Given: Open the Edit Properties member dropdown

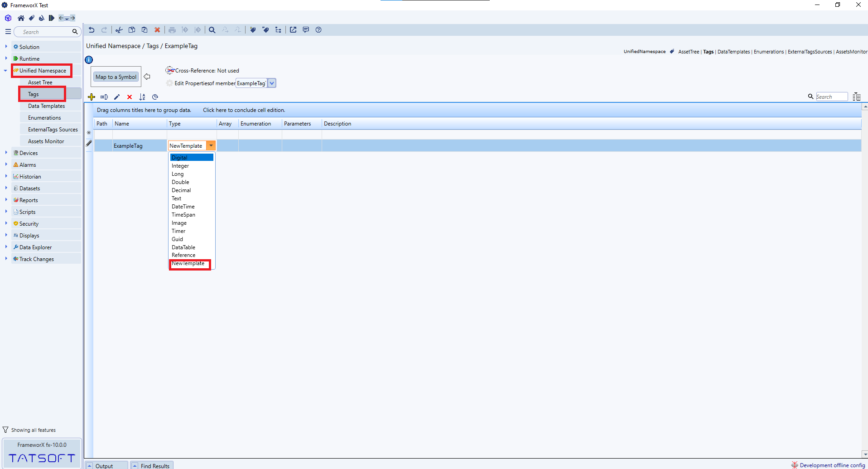Looking at the screenshot, I should coord(272,83).
